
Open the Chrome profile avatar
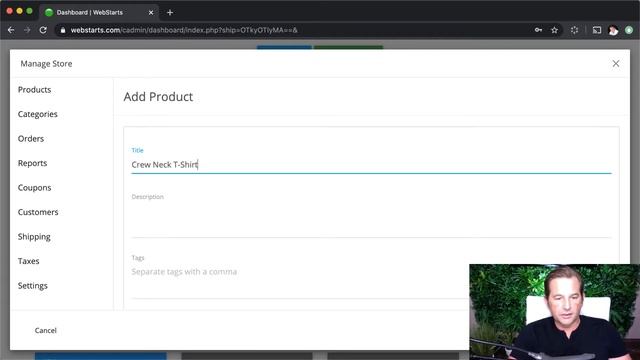click(x=613, y=30)
